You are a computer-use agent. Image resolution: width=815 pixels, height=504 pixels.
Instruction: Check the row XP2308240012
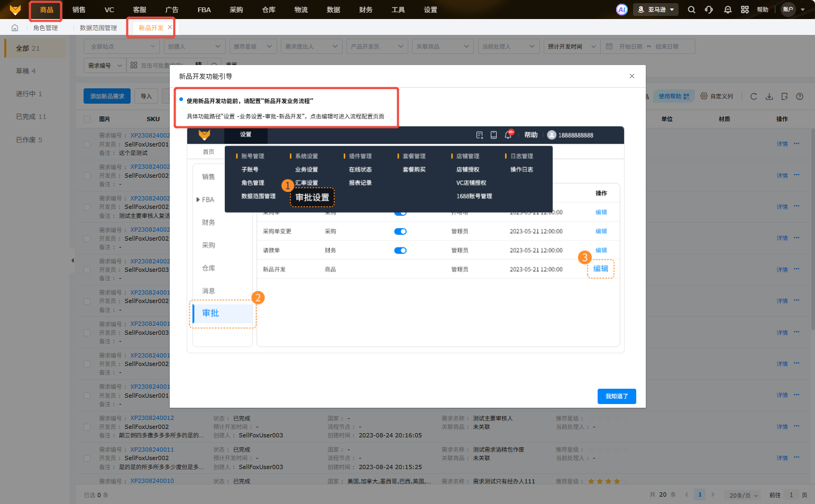[87, 427]
